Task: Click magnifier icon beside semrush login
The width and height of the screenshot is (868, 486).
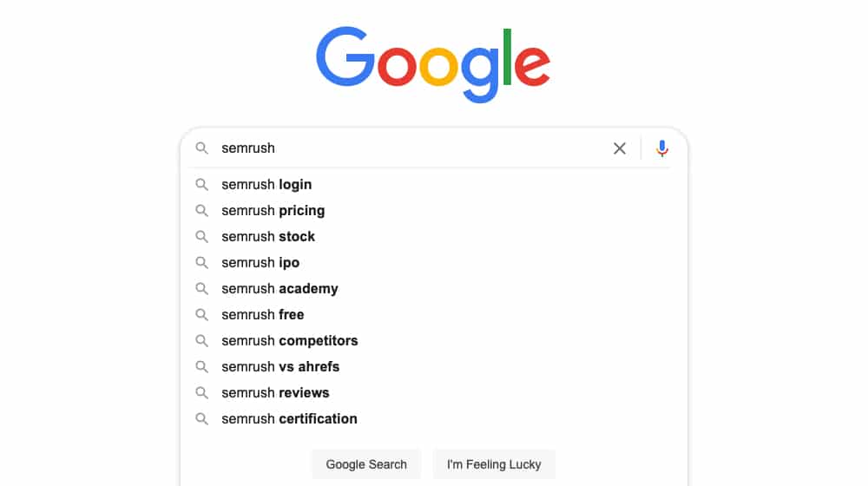Action: click(x=202, y=184)
